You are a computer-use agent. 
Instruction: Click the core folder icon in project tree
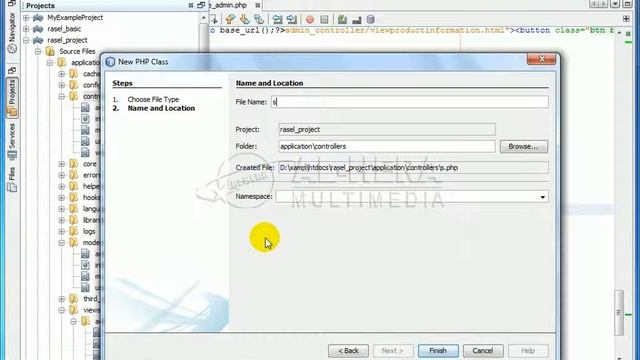73,164
